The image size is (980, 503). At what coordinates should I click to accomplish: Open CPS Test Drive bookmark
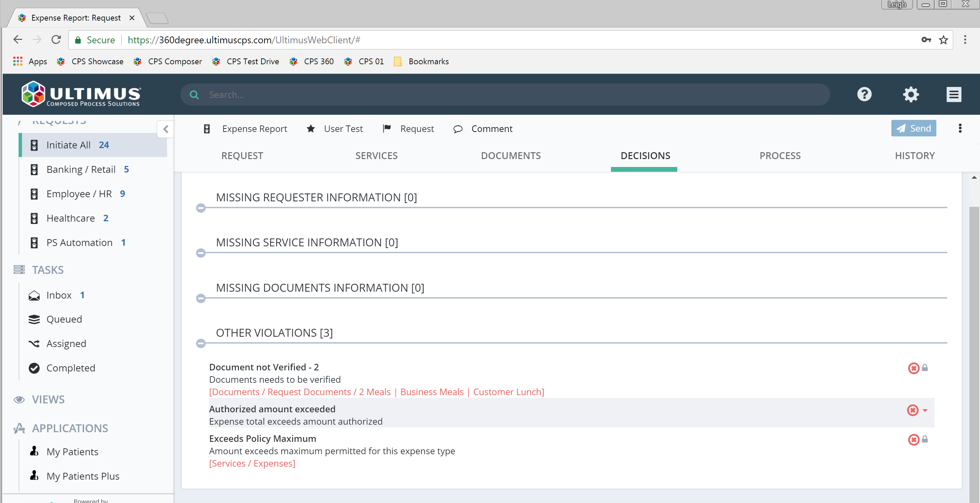pyautogui.click(x=246, y=61)
